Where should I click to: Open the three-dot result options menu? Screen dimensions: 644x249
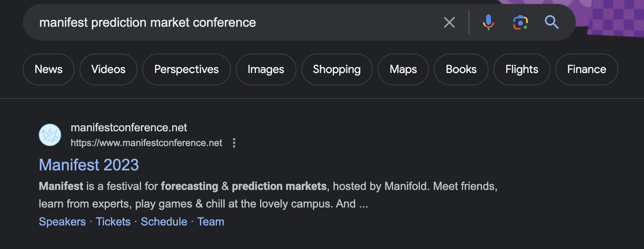click(234, 143)
